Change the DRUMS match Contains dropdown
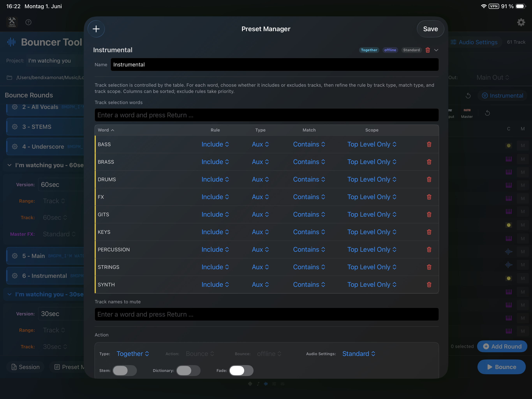This screenshot has height=399, width=532. (309, 179)
